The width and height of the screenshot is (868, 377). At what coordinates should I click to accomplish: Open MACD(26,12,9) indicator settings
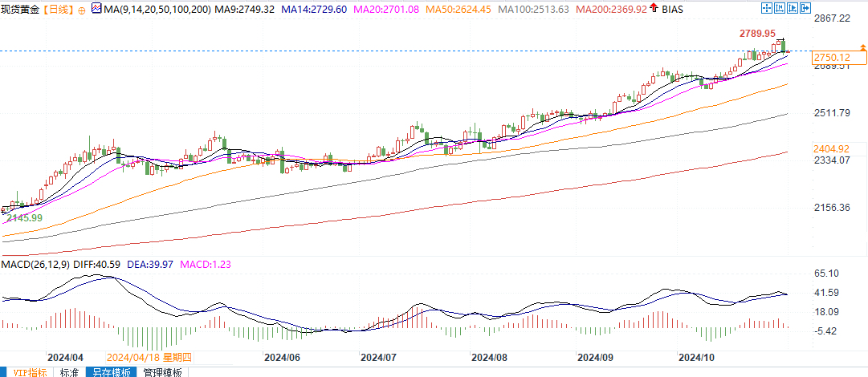(35, 264)
